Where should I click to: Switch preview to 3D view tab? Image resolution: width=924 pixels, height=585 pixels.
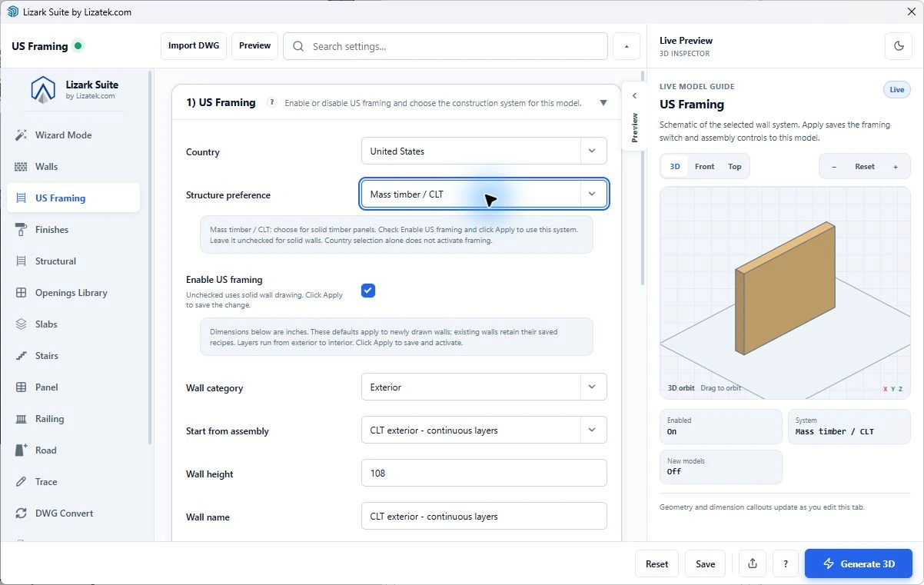675,167
